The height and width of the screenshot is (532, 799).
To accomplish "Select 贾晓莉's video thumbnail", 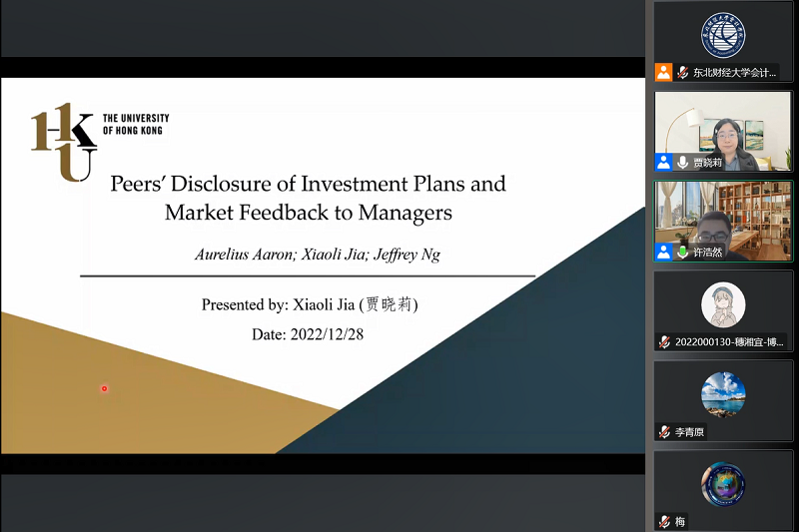I will (723, 130).
